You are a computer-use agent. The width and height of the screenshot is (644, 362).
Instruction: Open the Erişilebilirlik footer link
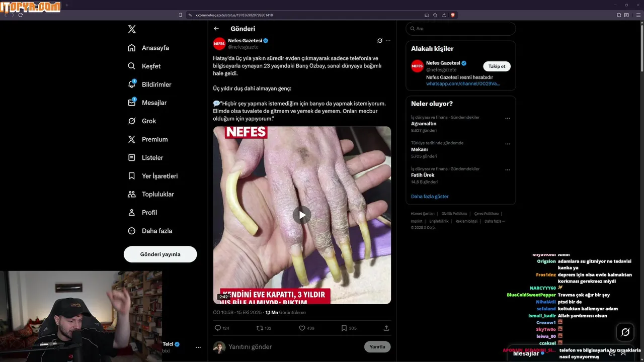(439, 221)
